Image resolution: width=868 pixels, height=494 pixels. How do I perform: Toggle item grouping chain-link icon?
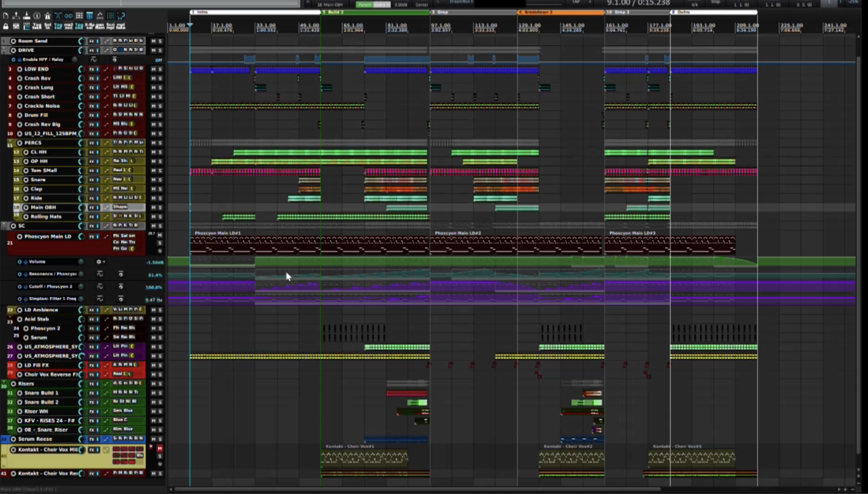pyautogui.click(x=68, y=15)
